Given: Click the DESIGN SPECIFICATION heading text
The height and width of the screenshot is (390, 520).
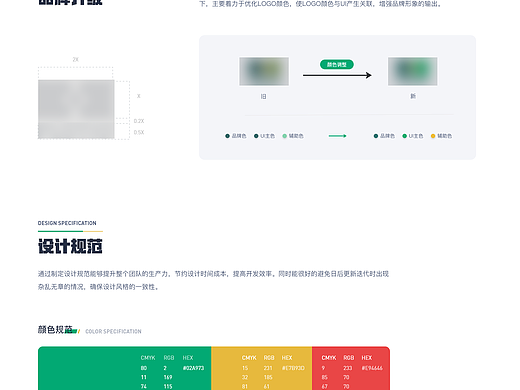Looking at the screenshot, I should tap(67, 223).
